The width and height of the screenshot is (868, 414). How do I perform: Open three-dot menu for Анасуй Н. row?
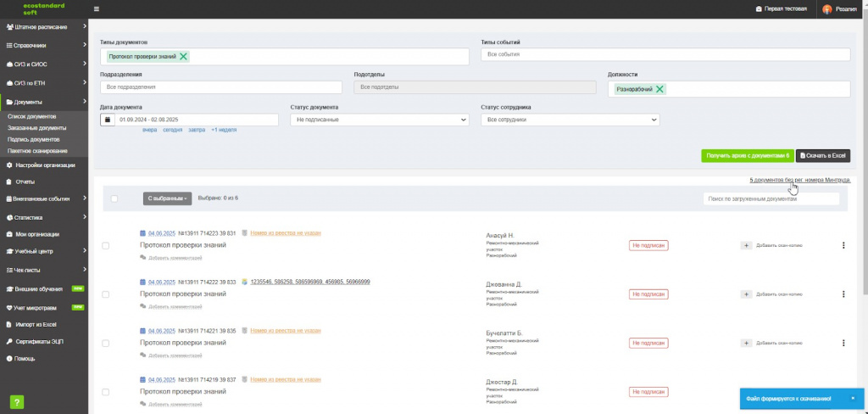pyautogui.click(x=843, y=245)
